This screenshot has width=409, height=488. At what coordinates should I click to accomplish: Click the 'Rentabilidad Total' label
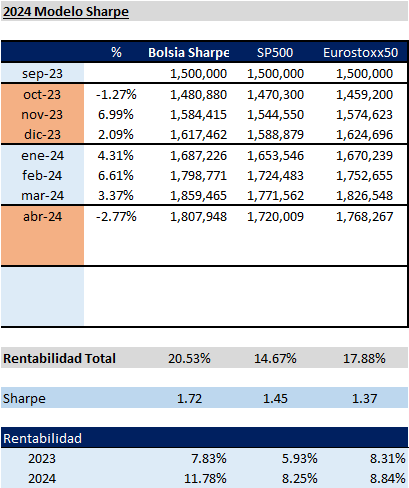click(x=59, y=359)
